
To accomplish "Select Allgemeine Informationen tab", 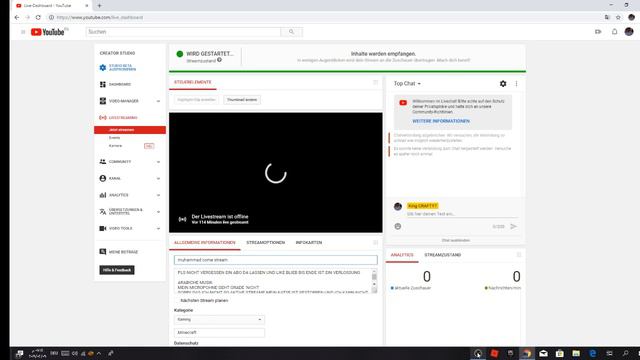I will (x=204, y=243).
